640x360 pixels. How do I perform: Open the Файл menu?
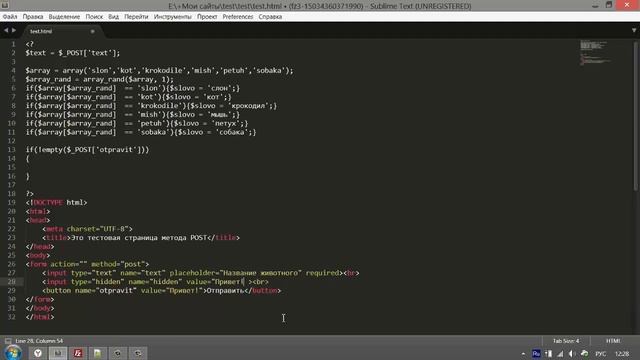[10, 17]
